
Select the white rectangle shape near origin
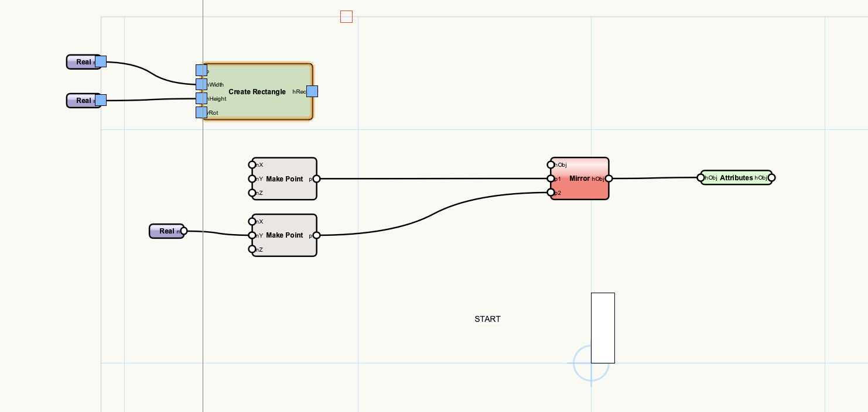click(x=603, y=328)
